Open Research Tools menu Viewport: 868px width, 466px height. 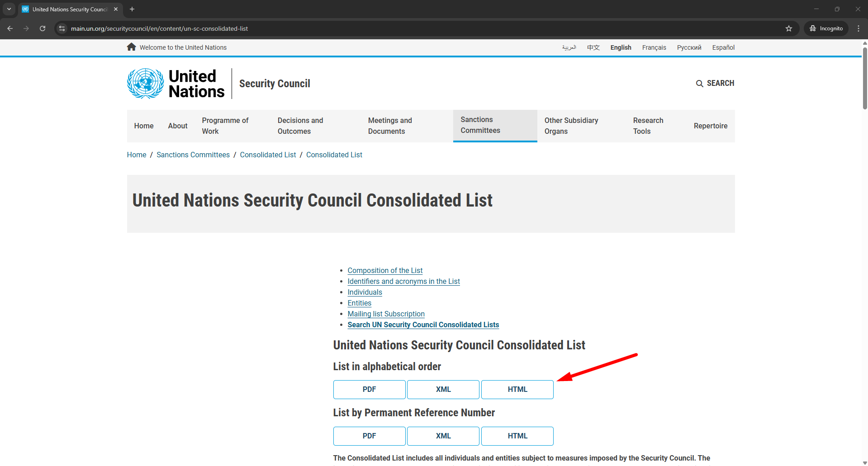pyautogui.click(x=656, y=126)
